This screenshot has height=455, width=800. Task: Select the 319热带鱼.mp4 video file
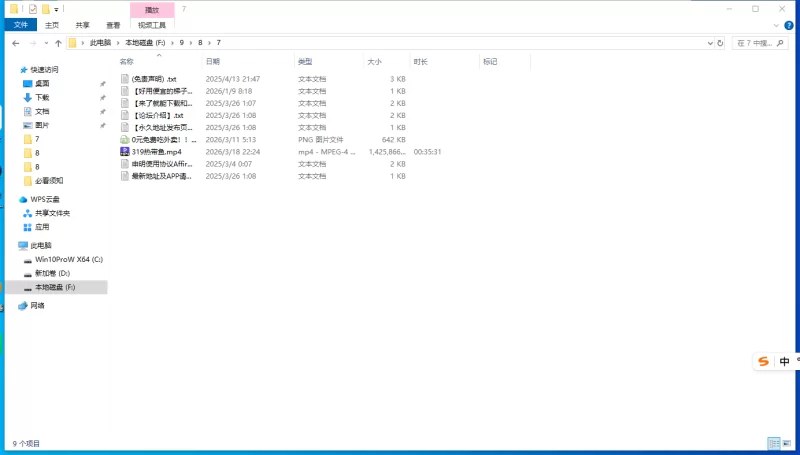click(156, 152)
